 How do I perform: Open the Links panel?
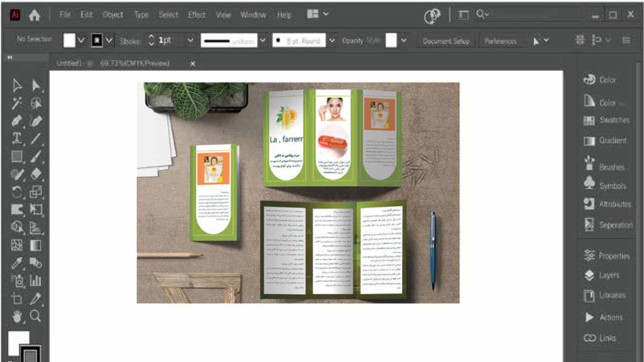pos(600,337)
